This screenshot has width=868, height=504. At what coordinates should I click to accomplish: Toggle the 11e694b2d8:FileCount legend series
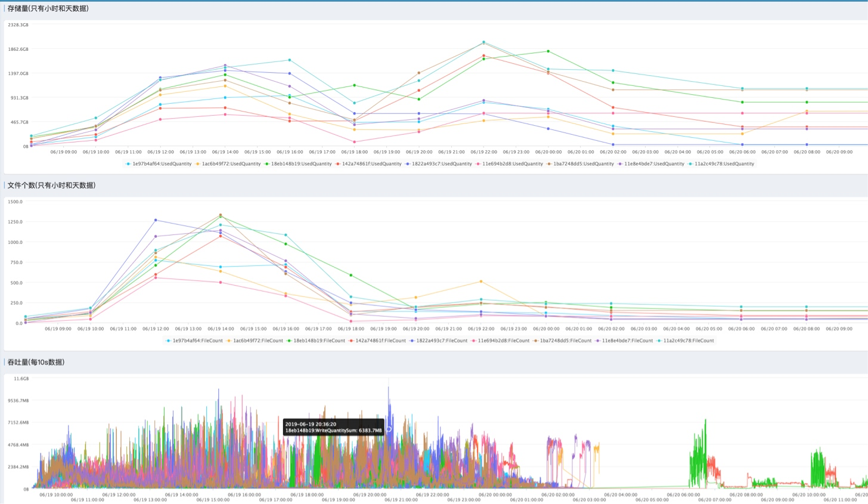tap(500, 341)
